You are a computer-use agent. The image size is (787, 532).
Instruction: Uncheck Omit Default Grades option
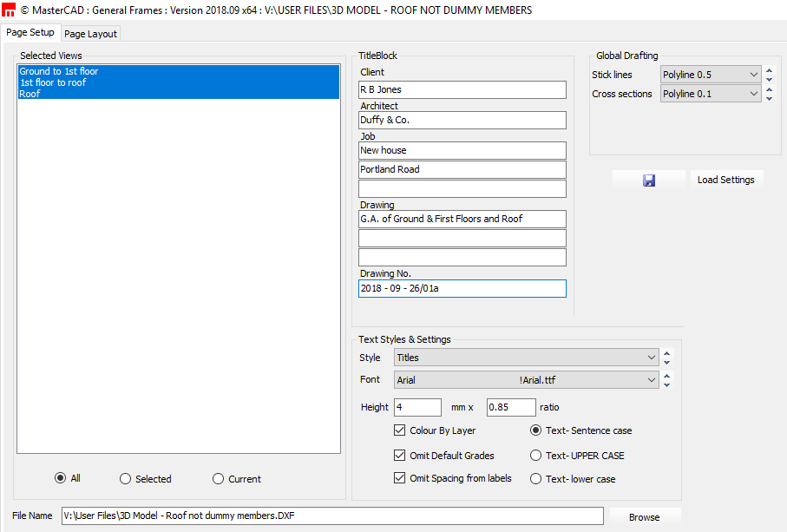pyautogui.click(x=400, y=456)
